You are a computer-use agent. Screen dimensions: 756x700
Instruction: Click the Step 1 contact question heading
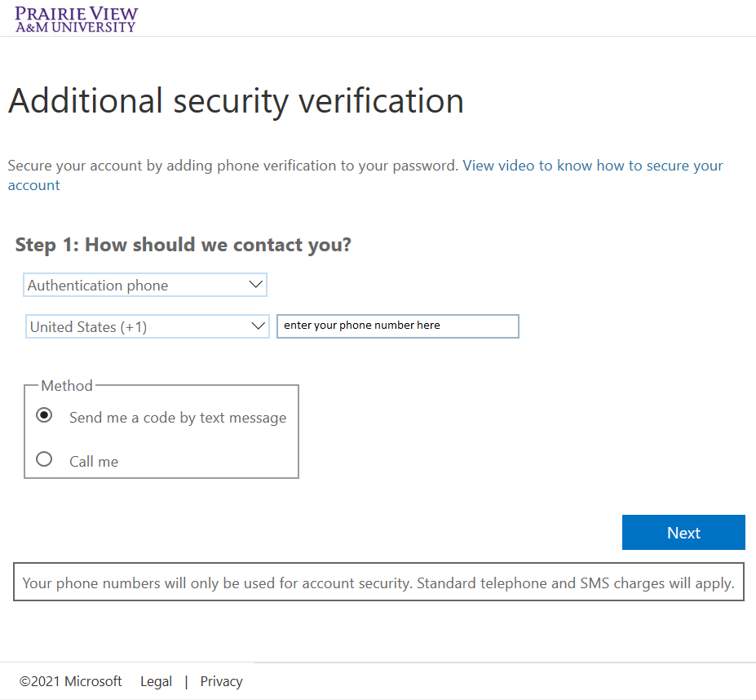(x=183, y=245)
